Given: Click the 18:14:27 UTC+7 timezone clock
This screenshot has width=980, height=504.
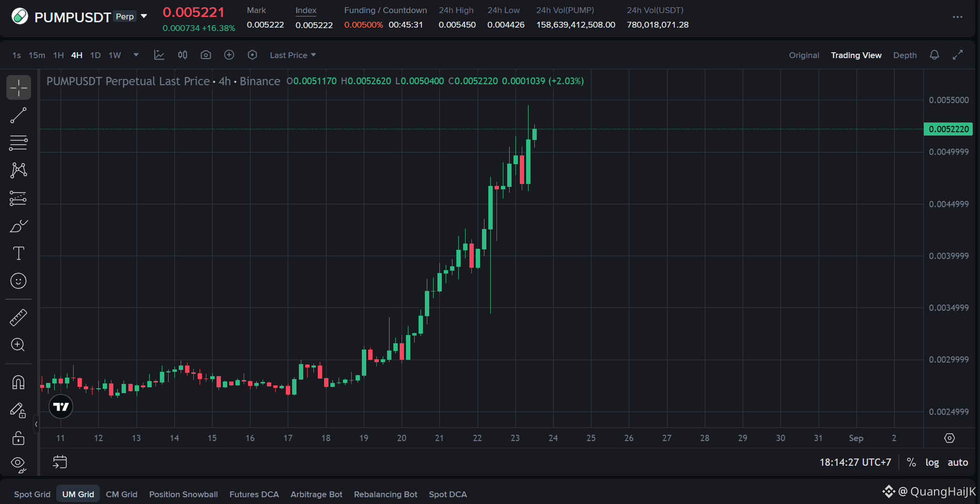Looking at the screenshot, I should click(x=855, y=462).
